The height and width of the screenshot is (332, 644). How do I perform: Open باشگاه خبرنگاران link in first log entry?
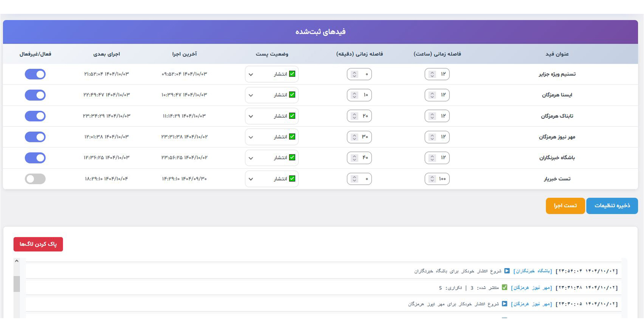point(532,271)
